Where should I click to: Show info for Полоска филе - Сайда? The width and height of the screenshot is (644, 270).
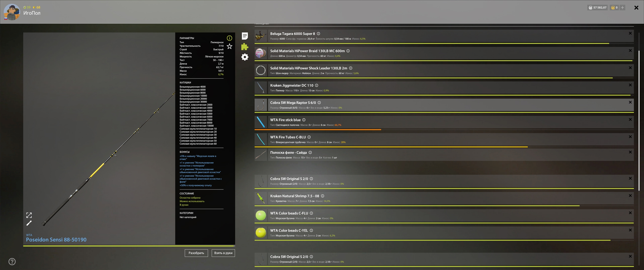(310, 153)
